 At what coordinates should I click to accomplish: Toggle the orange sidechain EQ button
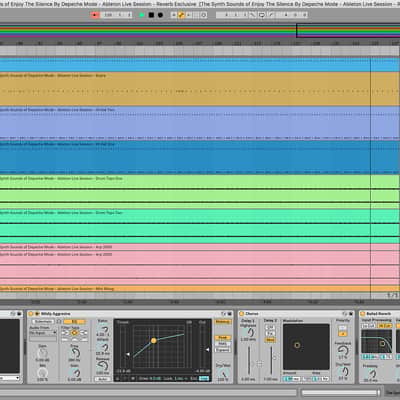74,322
